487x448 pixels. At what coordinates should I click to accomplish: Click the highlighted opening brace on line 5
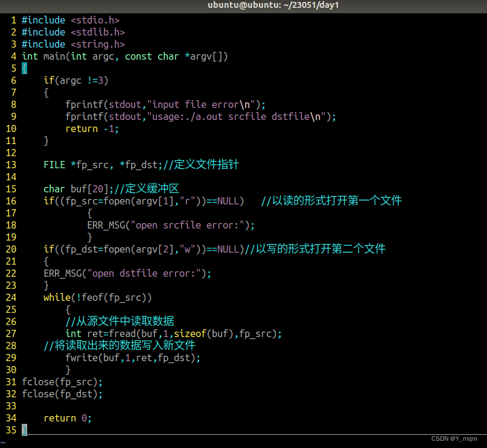tap(25, 69)
